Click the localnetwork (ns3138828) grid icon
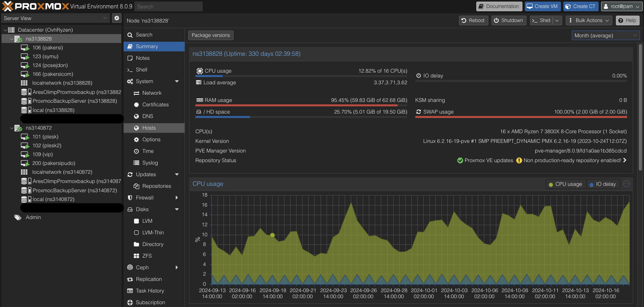 [24, 83]
